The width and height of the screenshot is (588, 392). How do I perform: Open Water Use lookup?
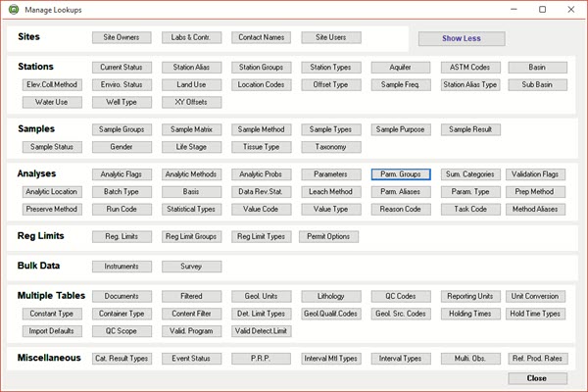point(52,102)
